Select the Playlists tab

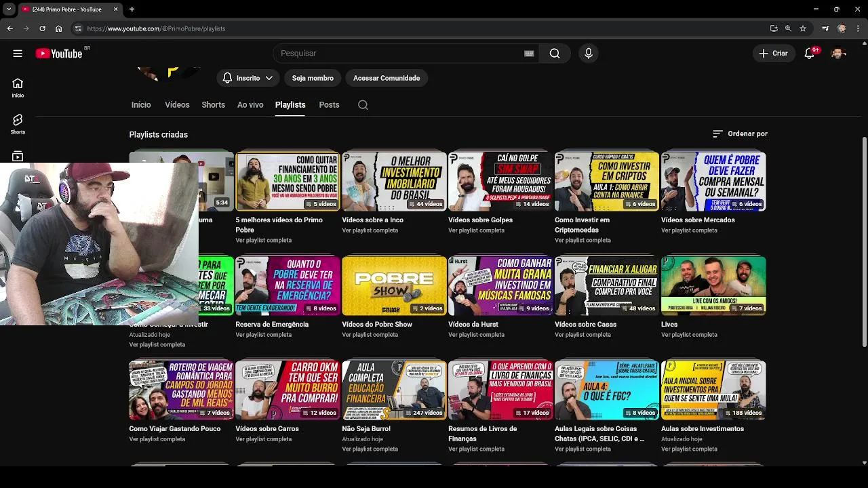pyautogui.click(x=290, y=105)
